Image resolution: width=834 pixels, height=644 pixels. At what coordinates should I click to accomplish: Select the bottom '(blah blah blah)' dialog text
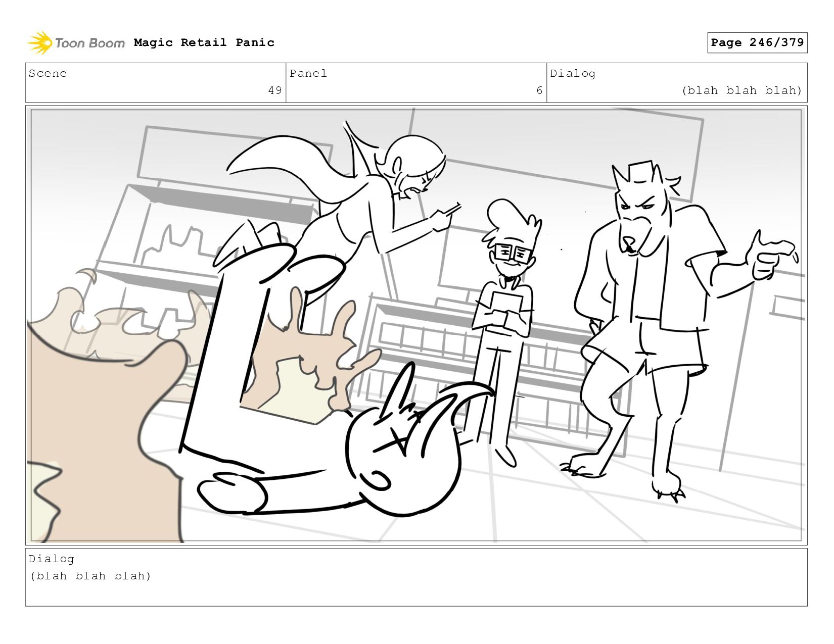click(x=90, y=576)
